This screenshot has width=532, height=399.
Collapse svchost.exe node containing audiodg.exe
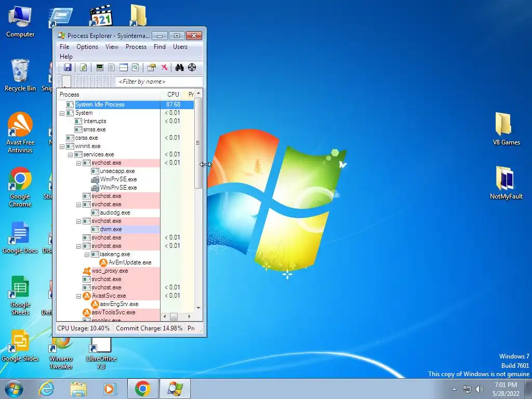[x=79, y=205]
